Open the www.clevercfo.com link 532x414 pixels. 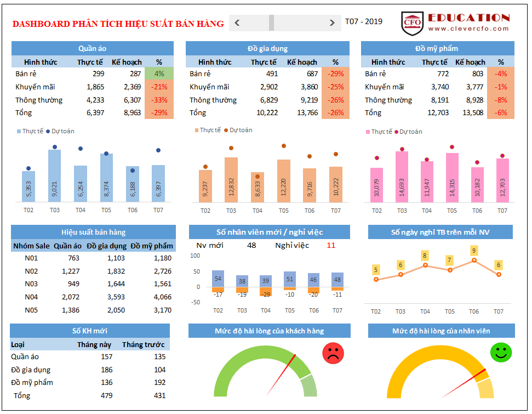468,29
